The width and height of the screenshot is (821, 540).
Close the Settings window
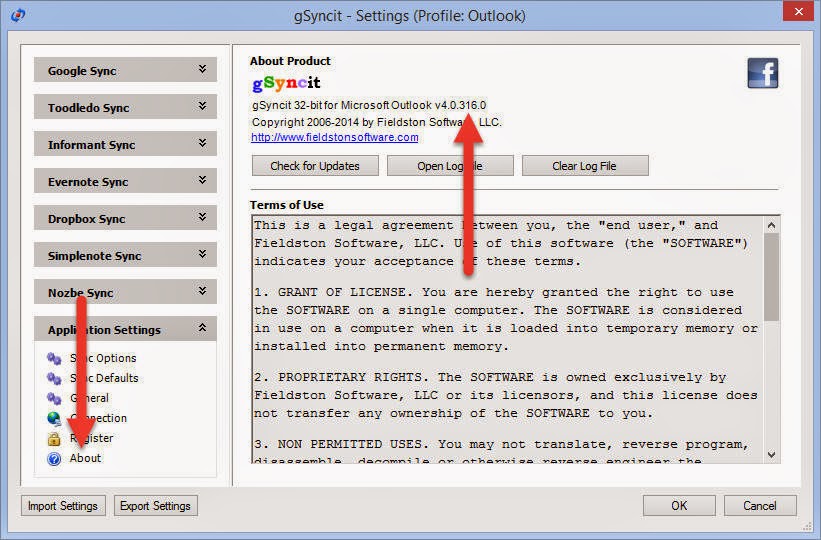coord(798,11)
